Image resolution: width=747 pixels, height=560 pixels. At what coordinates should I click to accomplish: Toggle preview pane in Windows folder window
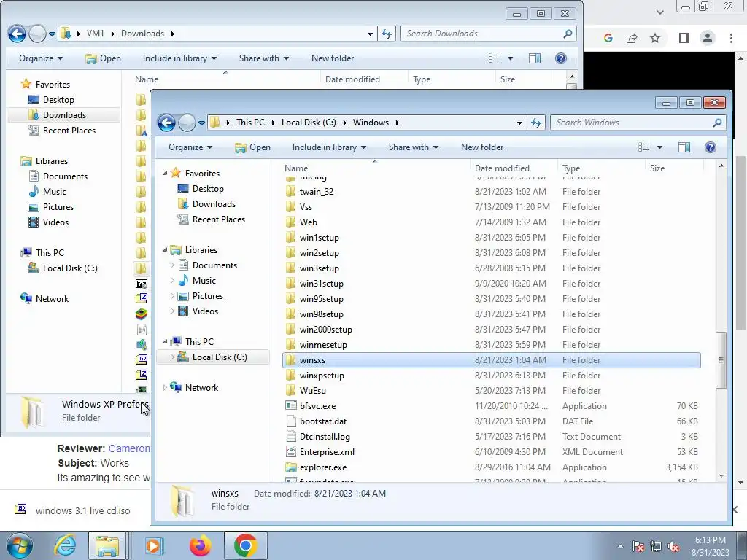[x=684, y=147]
